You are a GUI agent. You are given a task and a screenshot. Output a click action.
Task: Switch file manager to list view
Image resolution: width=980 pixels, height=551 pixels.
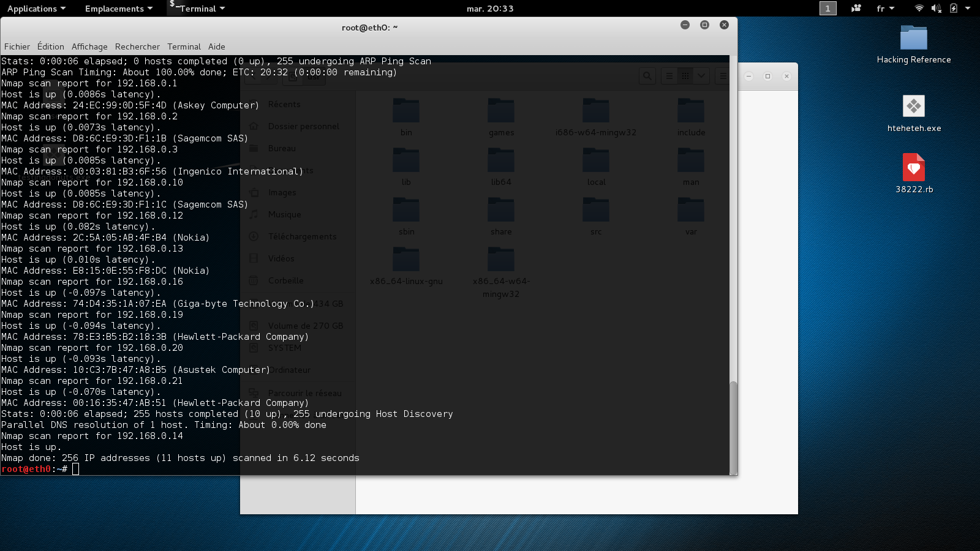pyautogui.click(x=669, y=76)
